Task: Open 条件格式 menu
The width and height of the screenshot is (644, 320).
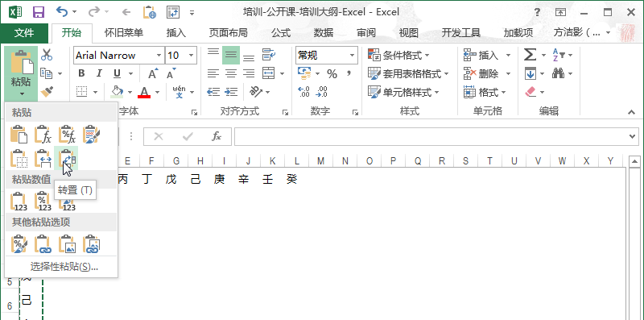Action: (398, 55)
